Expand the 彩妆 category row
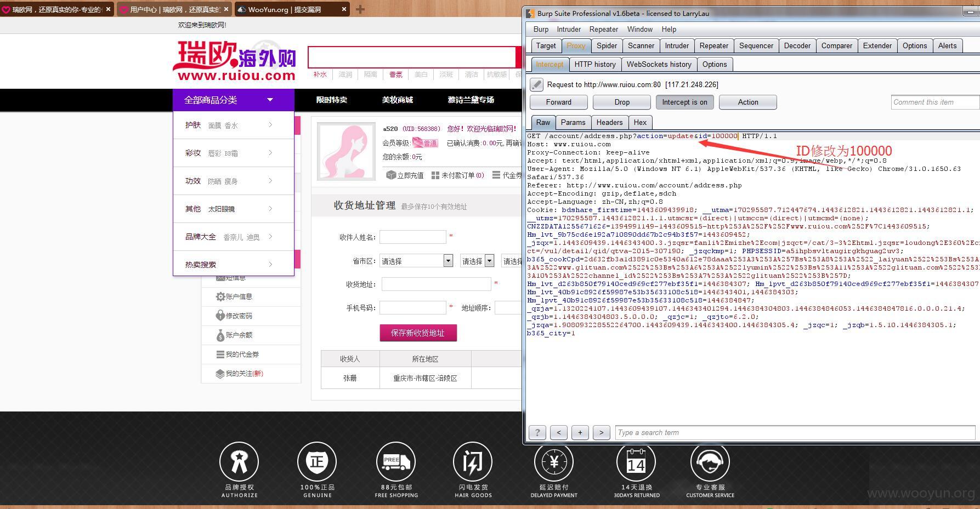This screenshot has height=509, width=980. pos(234,153)
